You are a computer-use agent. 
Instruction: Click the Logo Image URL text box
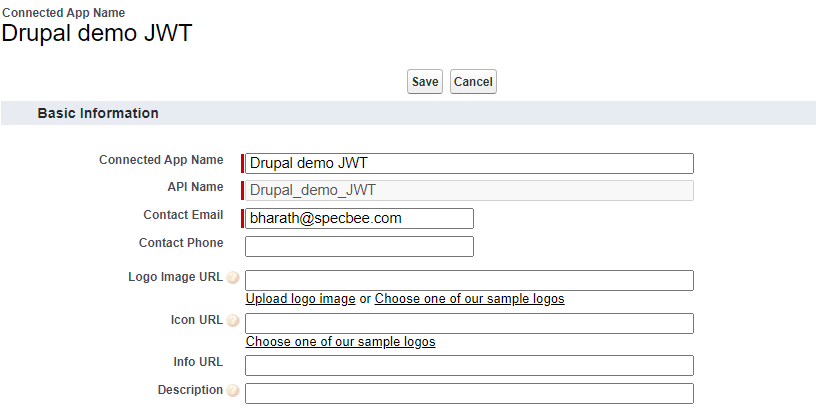pyautogui.click(x=469, y=280)
